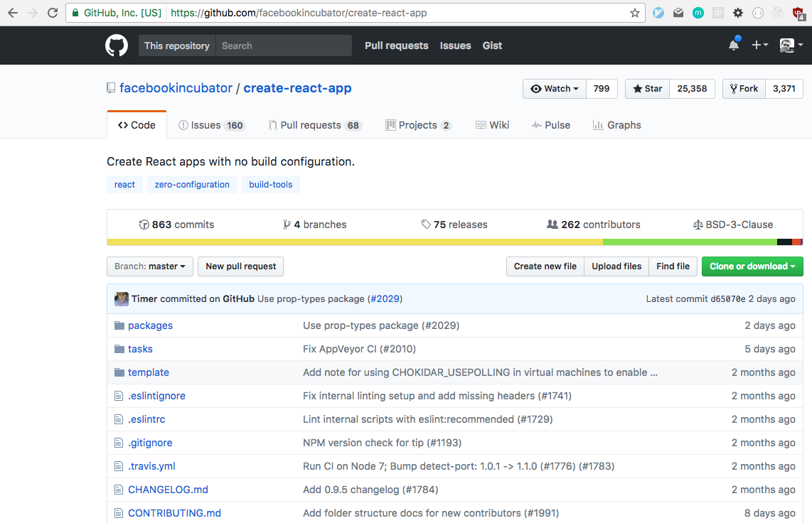
Task: Click Create new file button
Action: [545, 266]
